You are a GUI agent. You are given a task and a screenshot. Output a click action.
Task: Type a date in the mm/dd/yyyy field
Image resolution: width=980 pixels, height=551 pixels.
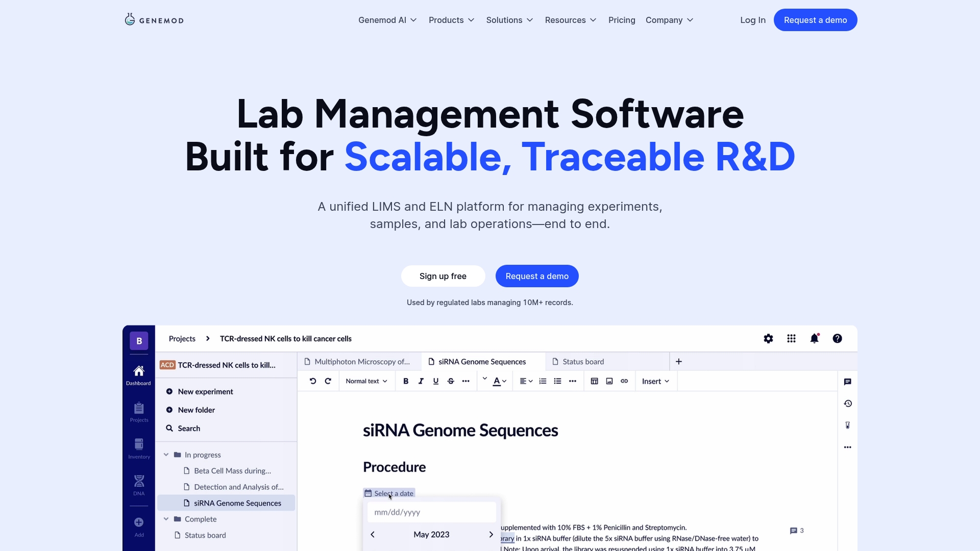click(x=431, y=512)
